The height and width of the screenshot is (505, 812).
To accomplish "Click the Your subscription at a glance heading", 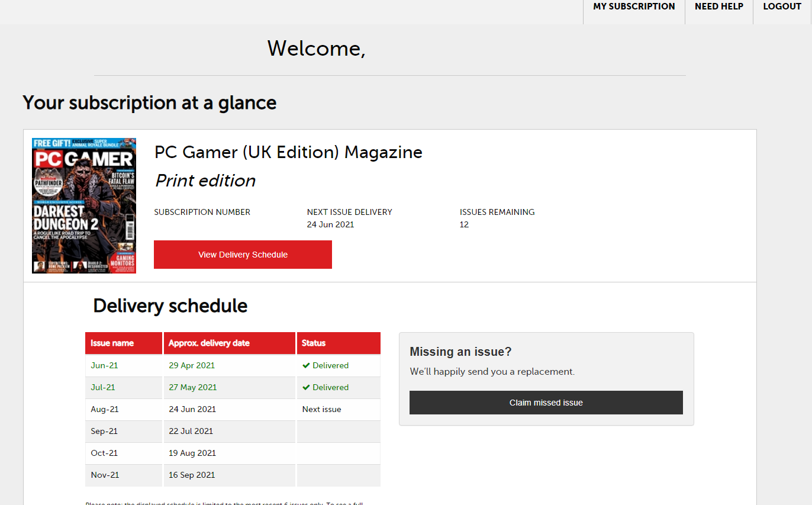I will pyautogui.click(x=150, y=103).
